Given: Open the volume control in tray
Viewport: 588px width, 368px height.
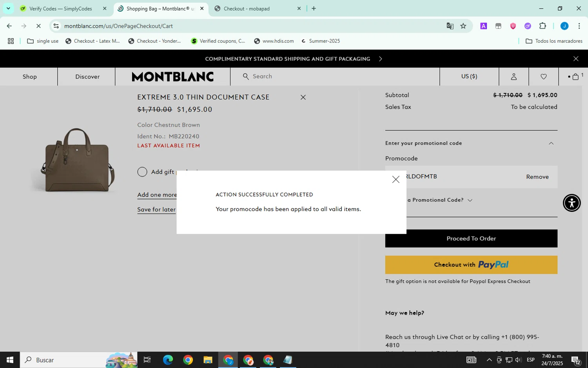Looking at the screenshot, I should pyautogui.click(x=518, y=360).
